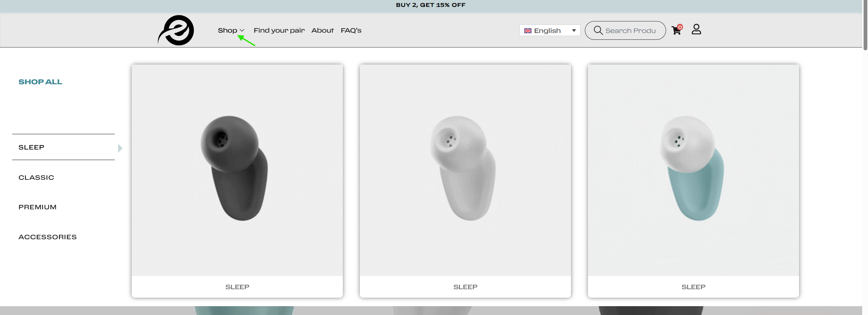Viewport: 868px width, 315px height.
Task: Select the CLASSIC category
Action: pyautogui.click(x=36, y=177)
